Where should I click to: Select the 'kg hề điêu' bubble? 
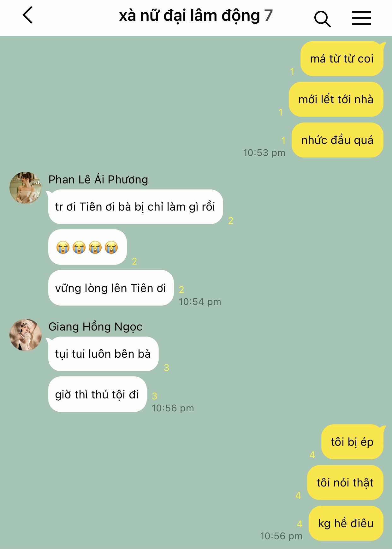[x=346, y=523]
